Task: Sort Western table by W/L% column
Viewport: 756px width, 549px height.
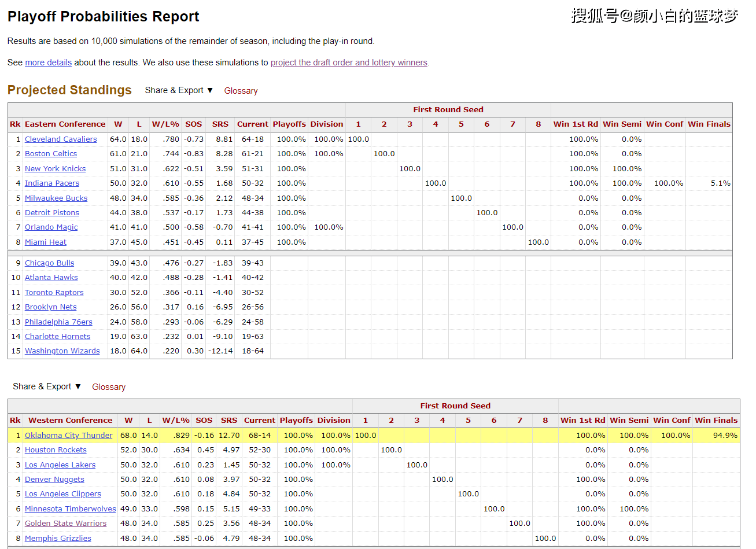Action: tap(176, 421)
